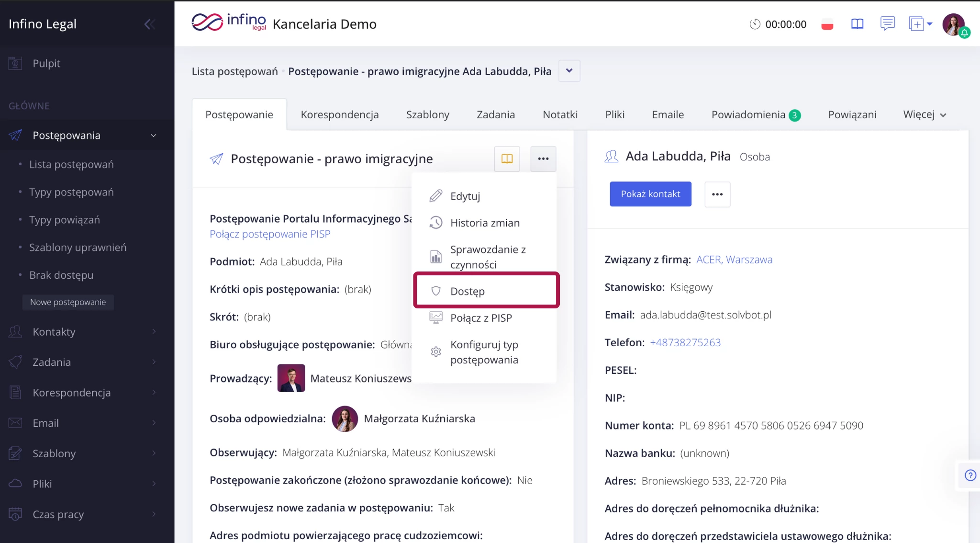Choose Historia zmian in the menu
Screen dimensions: 980x543
pyautogui.click(x=484, y=223)
